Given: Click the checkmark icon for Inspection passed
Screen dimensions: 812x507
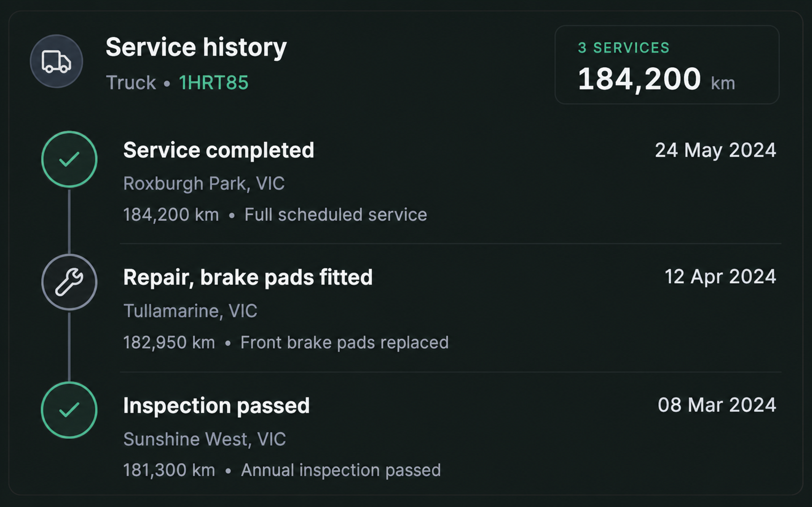Looking at the screenshot, I should 69,410.
